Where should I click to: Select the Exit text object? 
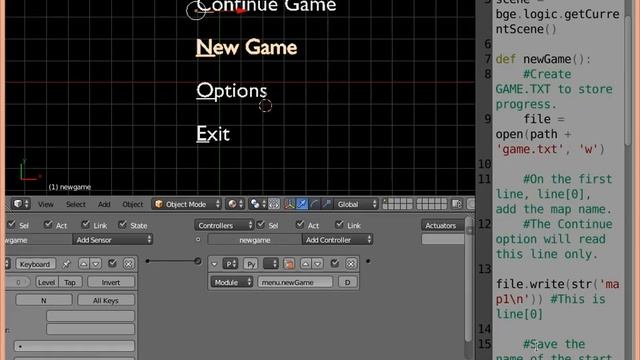pyautogui.click(x=213, y=134)
